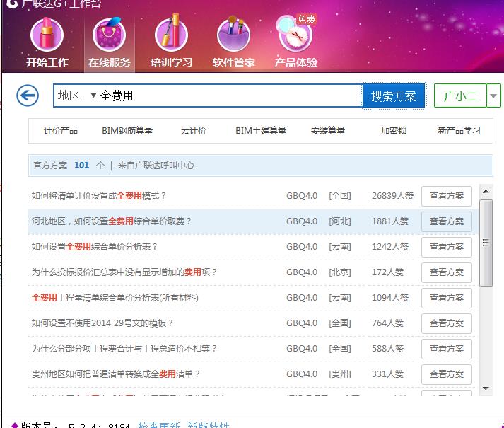Screen dimensions: 504x428
Task: View solution for 2014 29号文的模板 question
Action: click(447, 323)
